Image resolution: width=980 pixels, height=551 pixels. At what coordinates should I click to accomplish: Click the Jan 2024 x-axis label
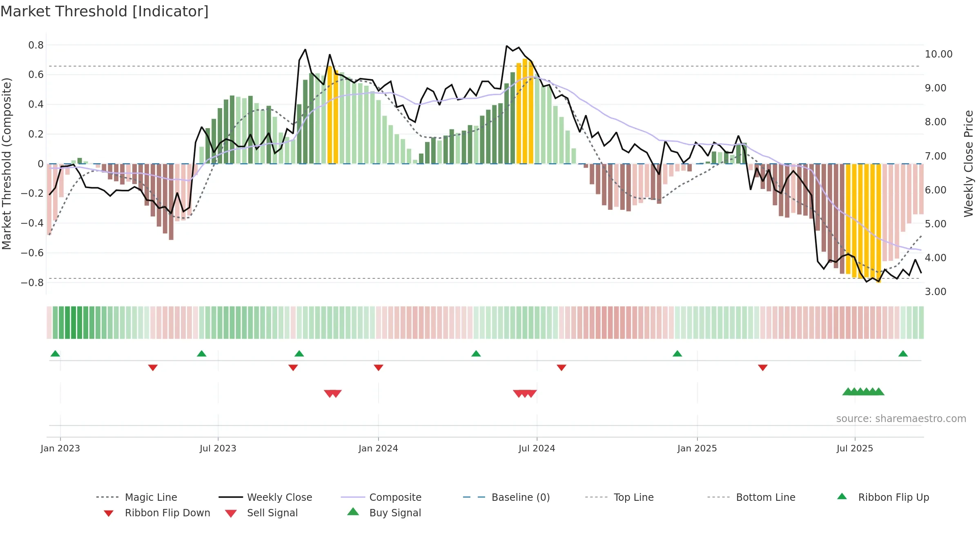tap(379, 449)
